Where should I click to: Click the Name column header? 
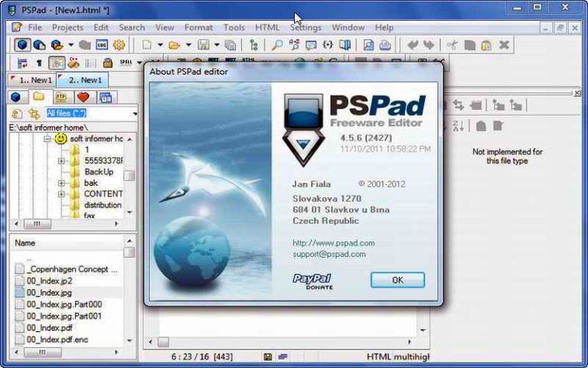coord(67,243)
